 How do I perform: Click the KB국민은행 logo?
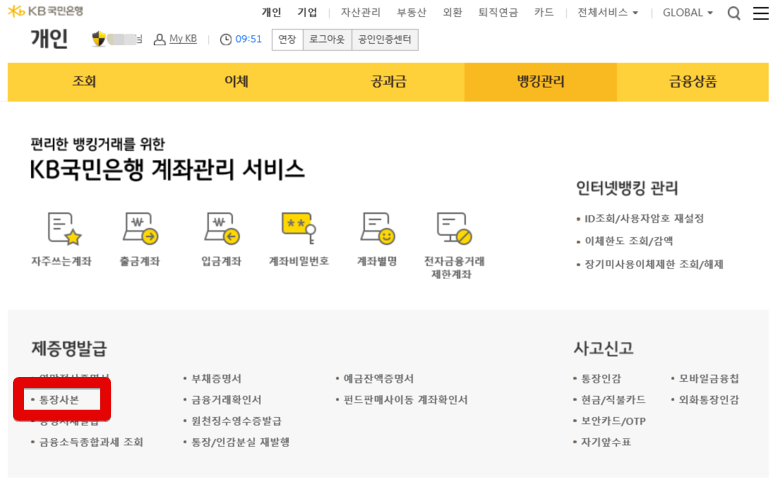(45, 11)
